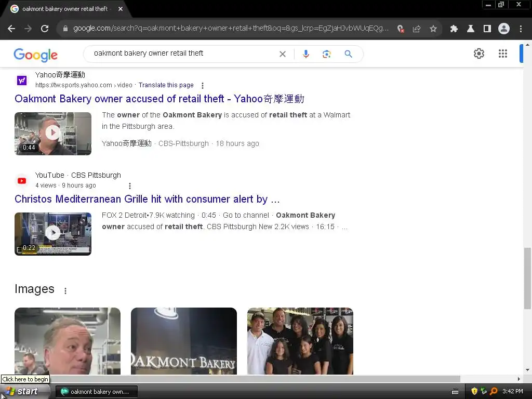The height and width of the screenshot is (399, 532).
Task: Click the YouTube favicon next to the second result
Action: coord(22,180)
